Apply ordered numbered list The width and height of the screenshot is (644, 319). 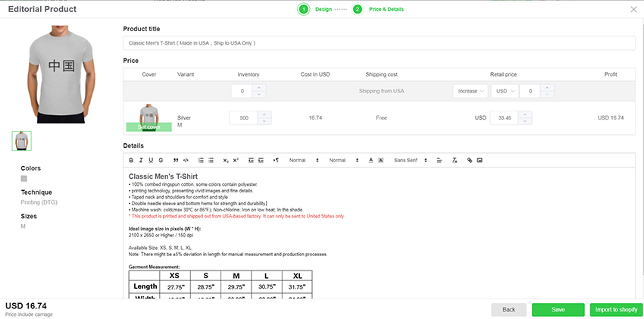pyautogui.click(x=201, y=160)
